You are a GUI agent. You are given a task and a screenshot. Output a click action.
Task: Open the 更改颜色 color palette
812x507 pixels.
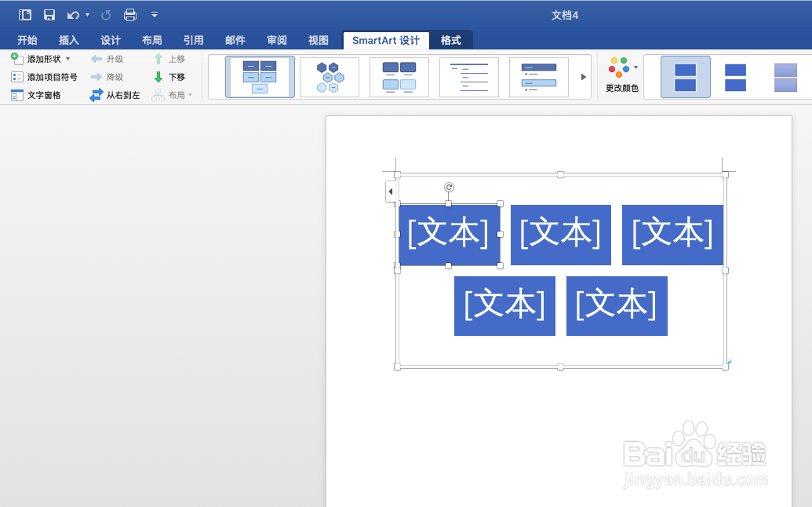[622, 75]
